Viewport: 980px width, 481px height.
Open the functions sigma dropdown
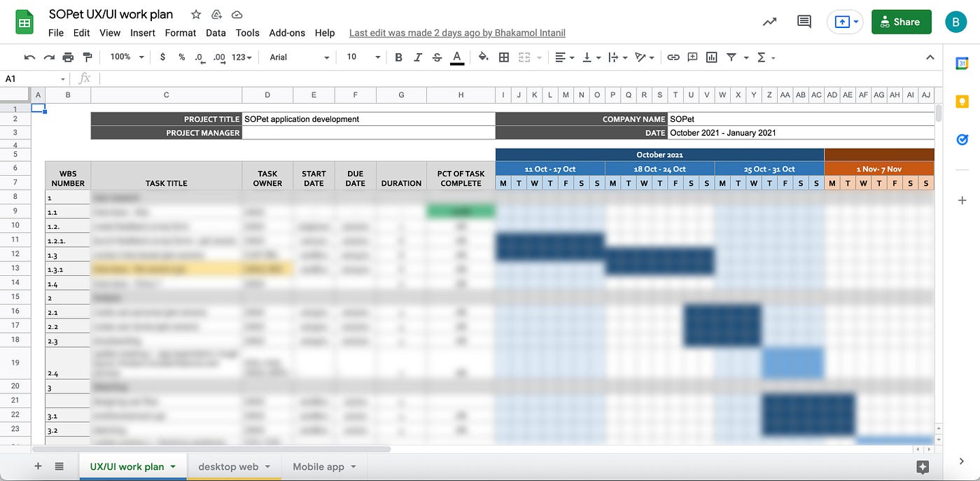point(766,57)
